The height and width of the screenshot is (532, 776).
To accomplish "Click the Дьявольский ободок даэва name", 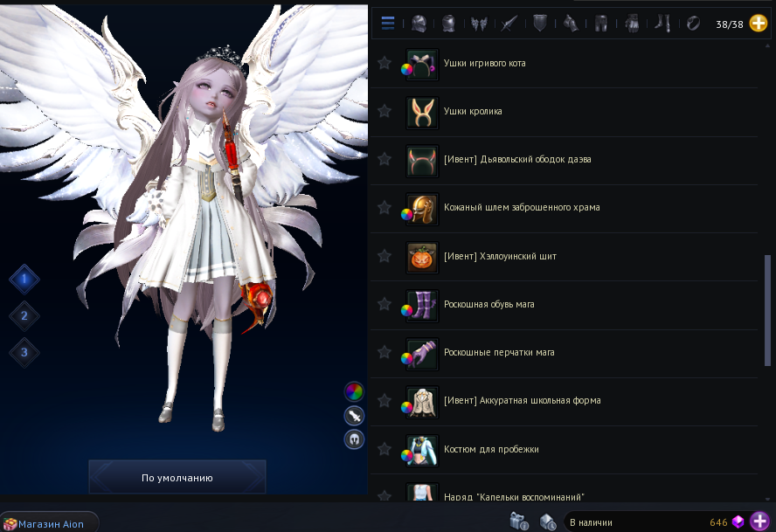I will tap(517, 159).
